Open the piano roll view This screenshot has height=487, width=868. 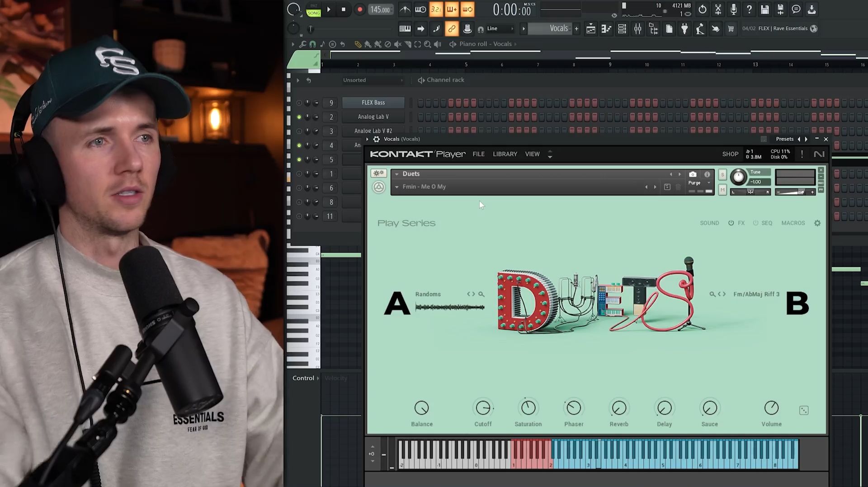point(606,29)
